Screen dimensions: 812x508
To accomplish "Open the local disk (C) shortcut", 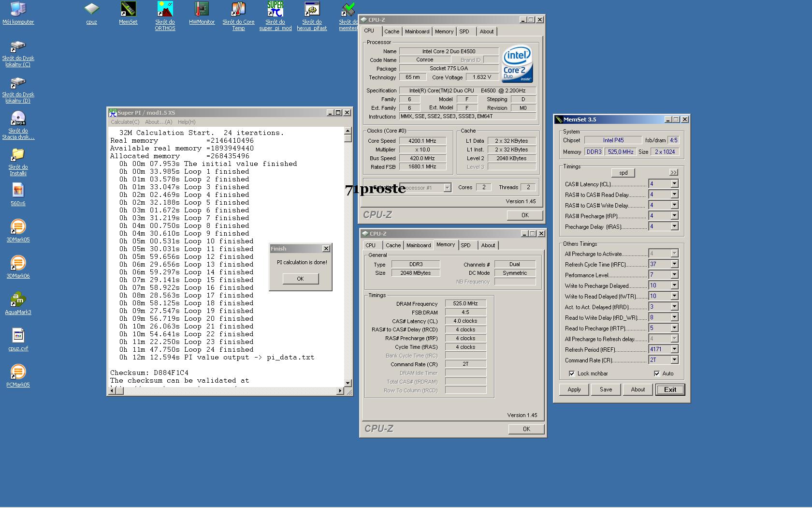I will click(x=18, y=53).
